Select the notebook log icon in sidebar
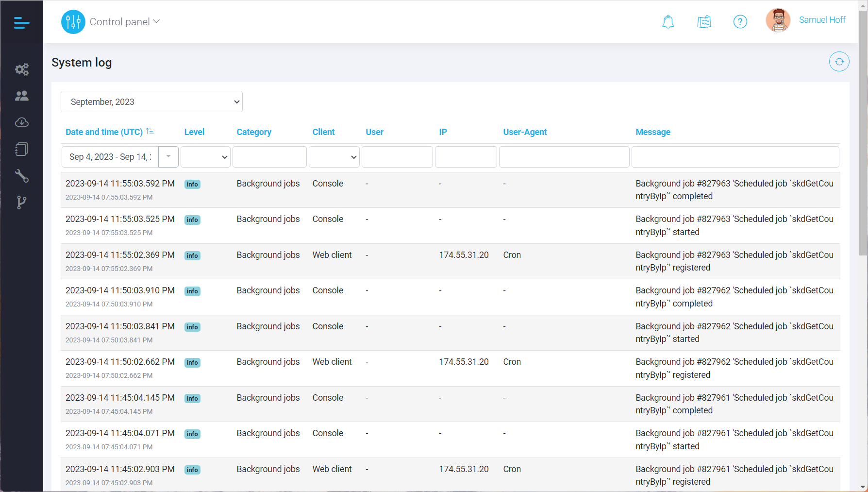 [21, 149]
